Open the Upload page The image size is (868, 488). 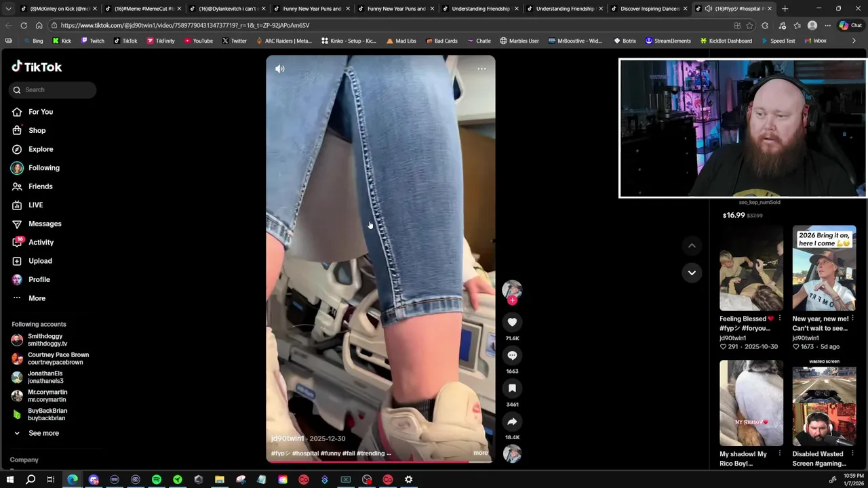40,261
